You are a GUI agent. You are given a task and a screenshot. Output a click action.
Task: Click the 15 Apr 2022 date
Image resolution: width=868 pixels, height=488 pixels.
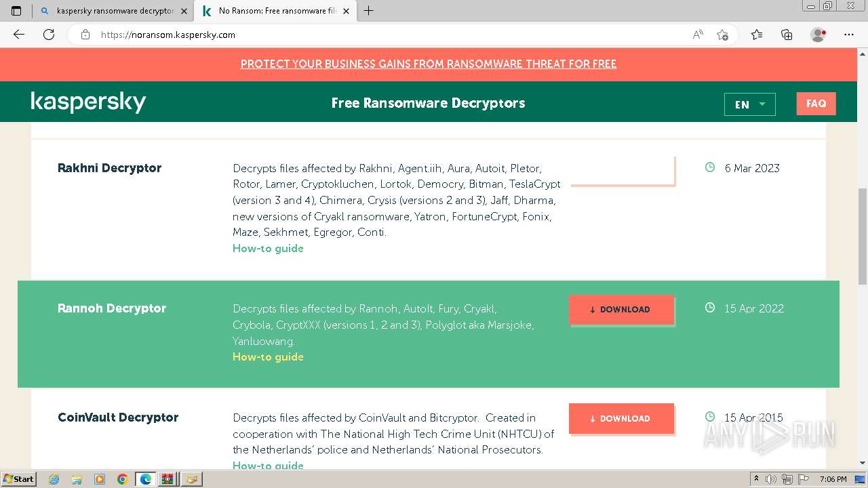(754, 308)
